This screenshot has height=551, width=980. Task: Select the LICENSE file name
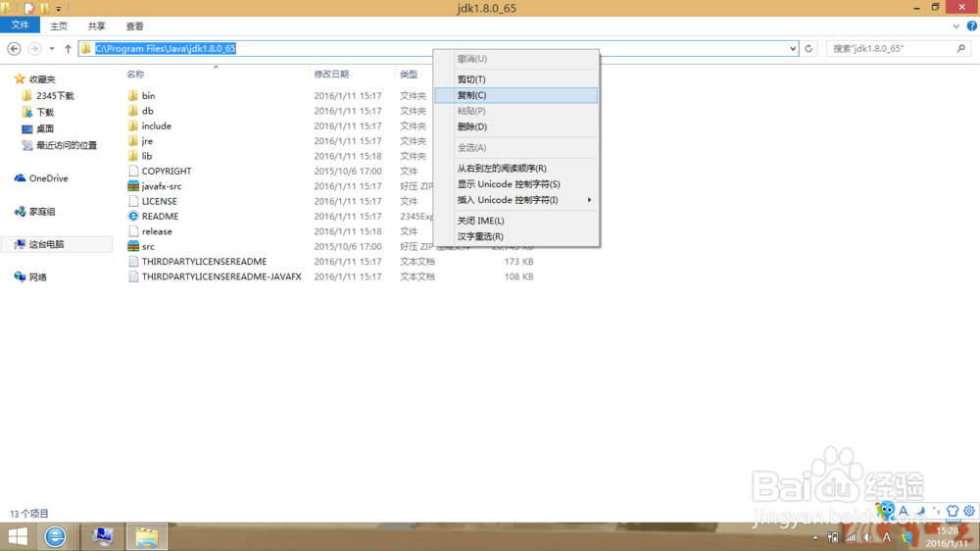(159, 201)
